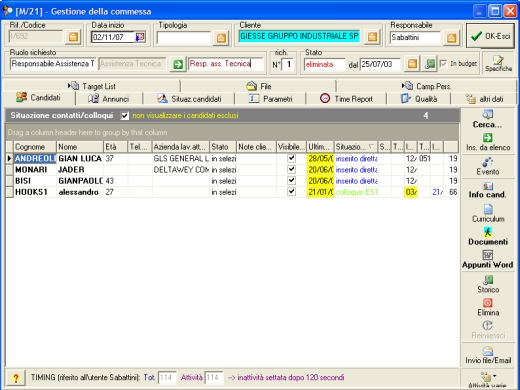This screenshot has height=390, width=520.
Task: Click the green history icon next to Stato date
Action: click(x=430, y=64)
